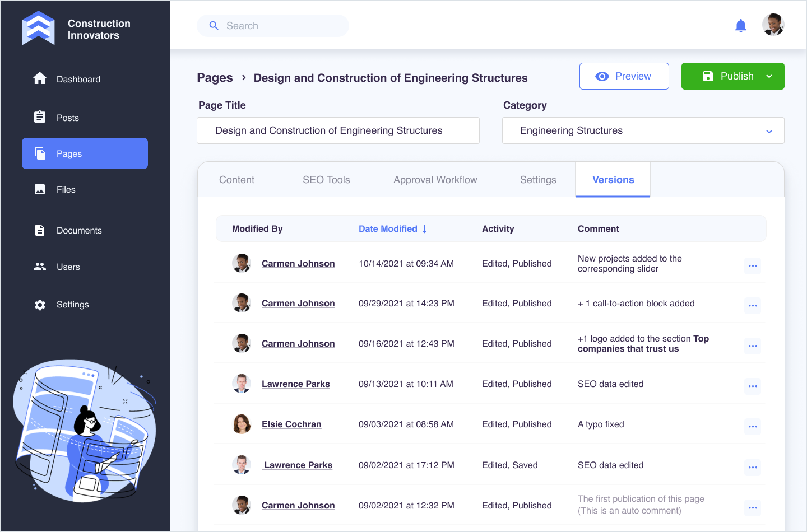Switch to the Approval Workflow tab

point(435,180)
